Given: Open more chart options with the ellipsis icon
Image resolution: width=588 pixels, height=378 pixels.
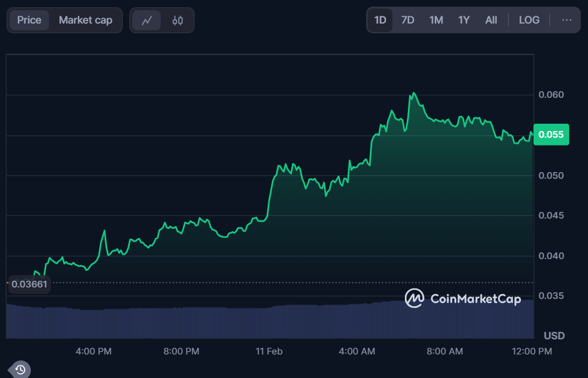Looking at the screenshot, I should point(566,20).
